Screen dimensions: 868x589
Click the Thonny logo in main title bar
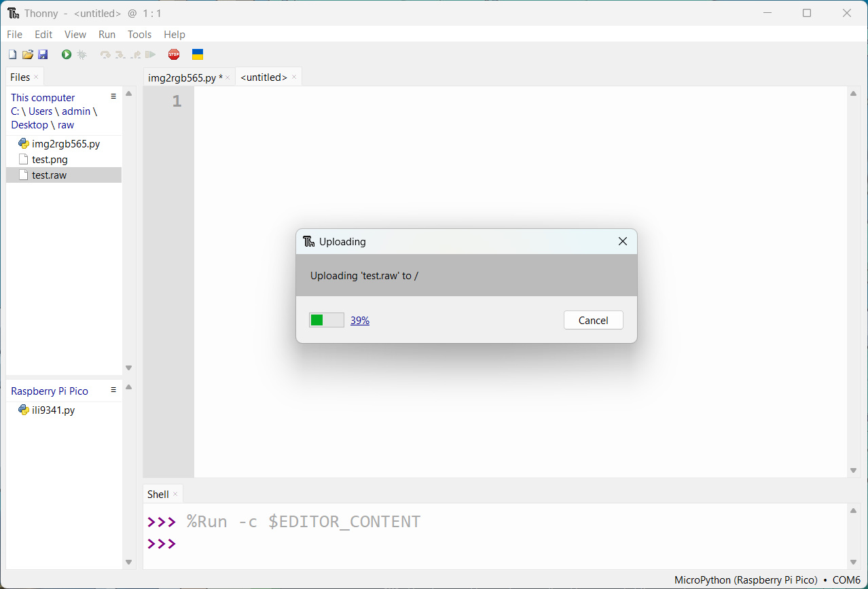point(13,13)
